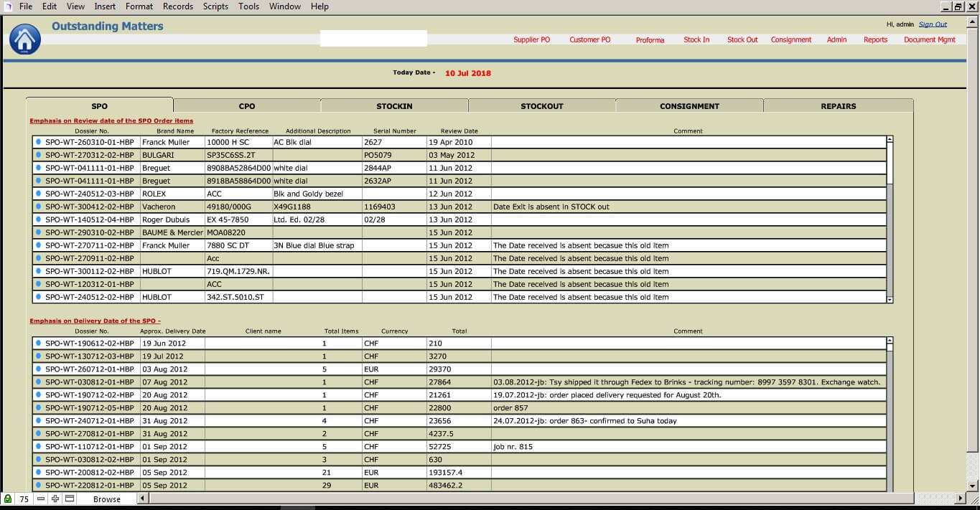Click the zoom in plus icon
This screenshot has height=510, width=980.
[55, 499]
